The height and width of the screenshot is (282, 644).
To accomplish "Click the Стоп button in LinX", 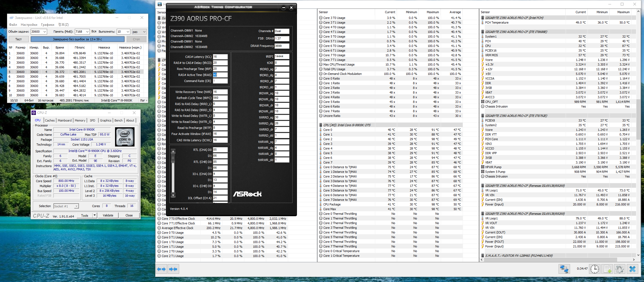I will [136, 39].
